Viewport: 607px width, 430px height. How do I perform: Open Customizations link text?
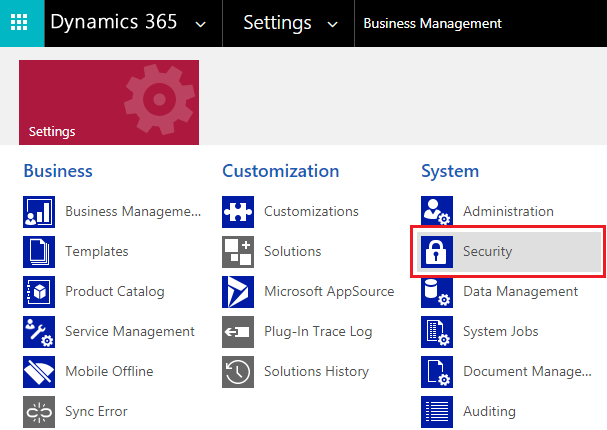click(x=311, y=212)
